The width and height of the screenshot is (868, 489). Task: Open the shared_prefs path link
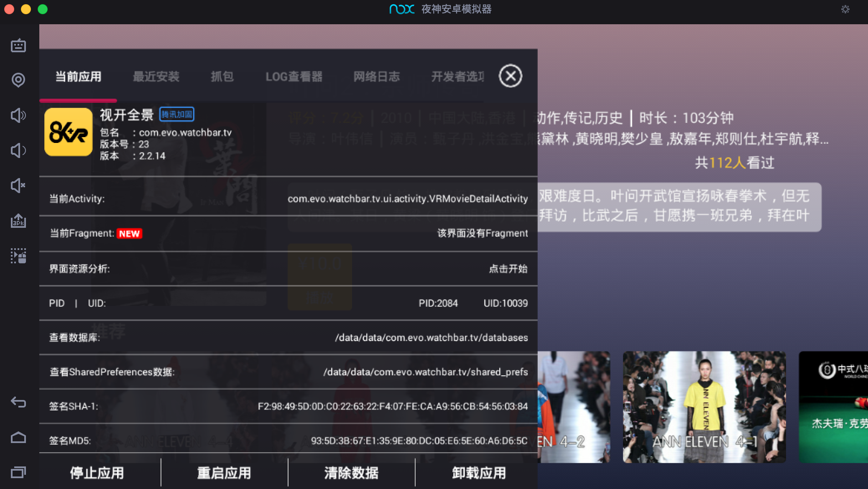(x=426, y=372)
